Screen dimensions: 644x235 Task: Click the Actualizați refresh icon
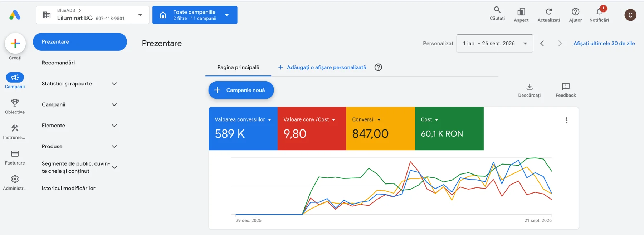[x=549, y=12]
